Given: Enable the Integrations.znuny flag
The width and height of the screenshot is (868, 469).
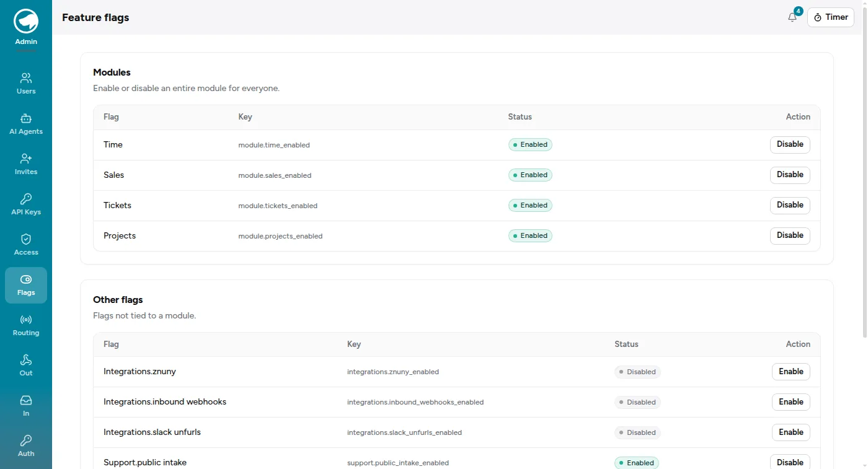Looking at the screenshot, I should click(791, 372).
